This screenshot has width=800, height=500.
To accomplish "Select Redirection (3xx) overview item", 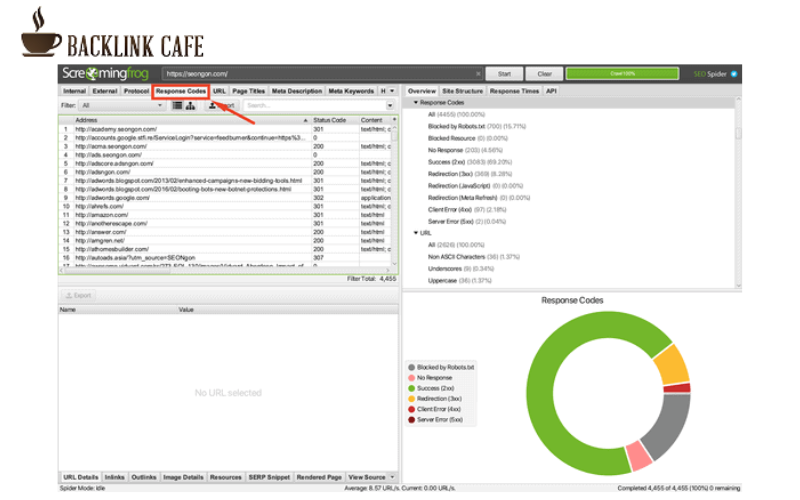I will [x=469, y=174].
